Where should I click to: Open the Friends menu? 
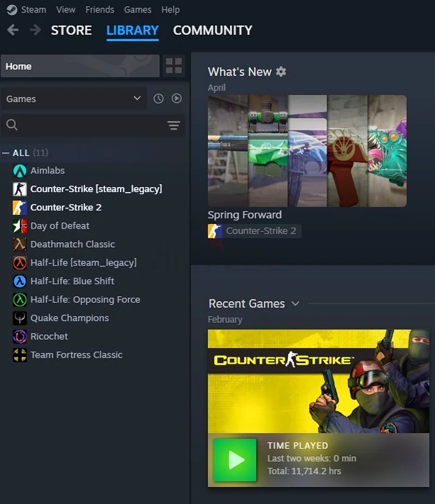(x=100, y=10)
